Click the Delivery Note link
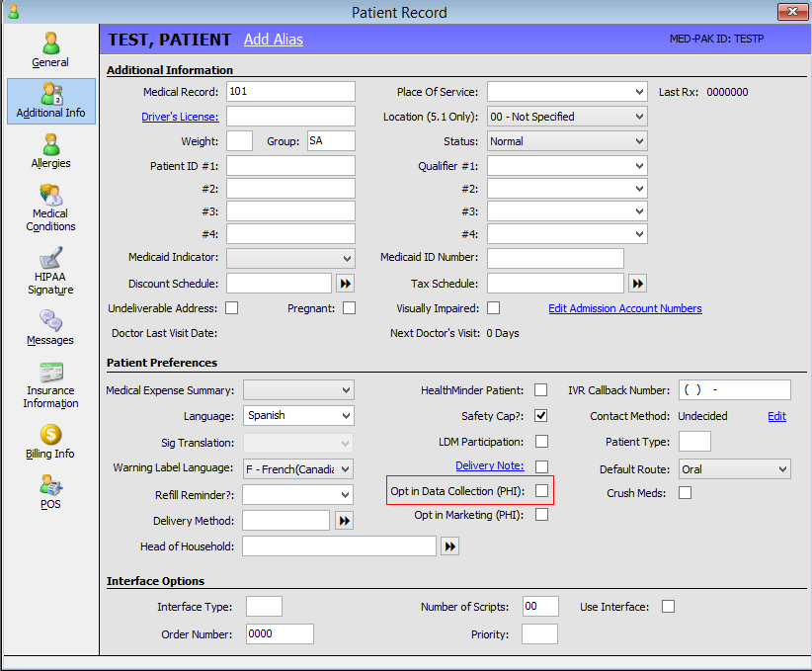Viewport: 812px width, 671px height. [489, 465]
